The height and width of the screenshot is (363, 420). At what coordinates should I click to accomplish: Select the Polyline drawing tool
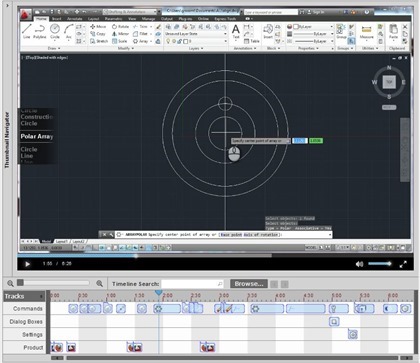tap(40, 31)
